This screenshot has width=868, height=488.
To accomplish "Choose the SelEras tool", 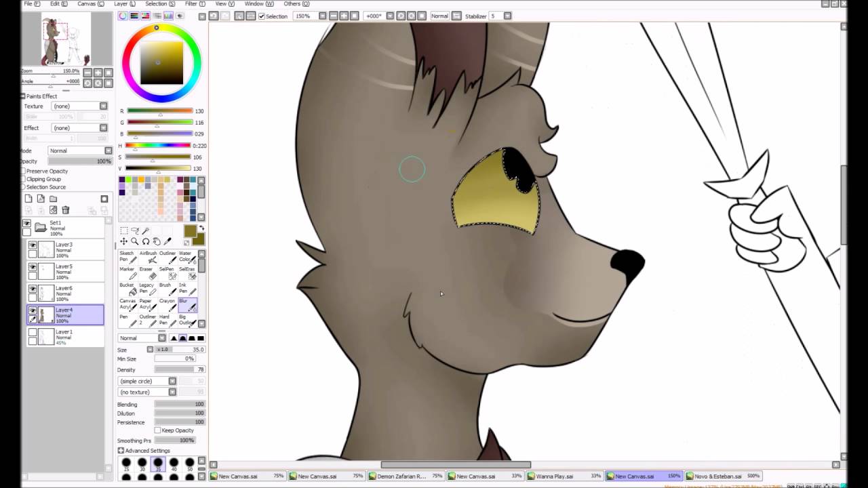I will [187, 273].
